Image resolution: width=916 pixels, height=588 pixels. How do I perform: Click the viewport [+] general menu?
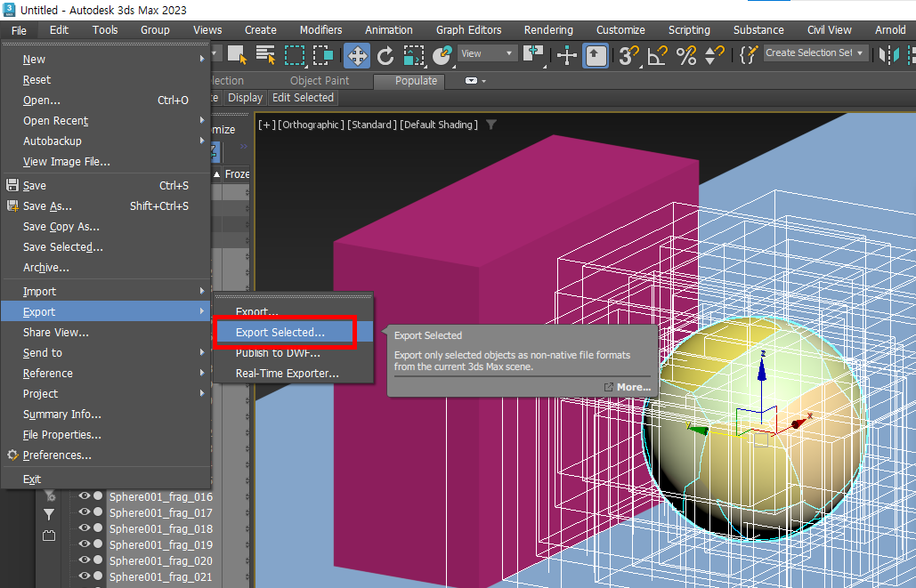266,125
